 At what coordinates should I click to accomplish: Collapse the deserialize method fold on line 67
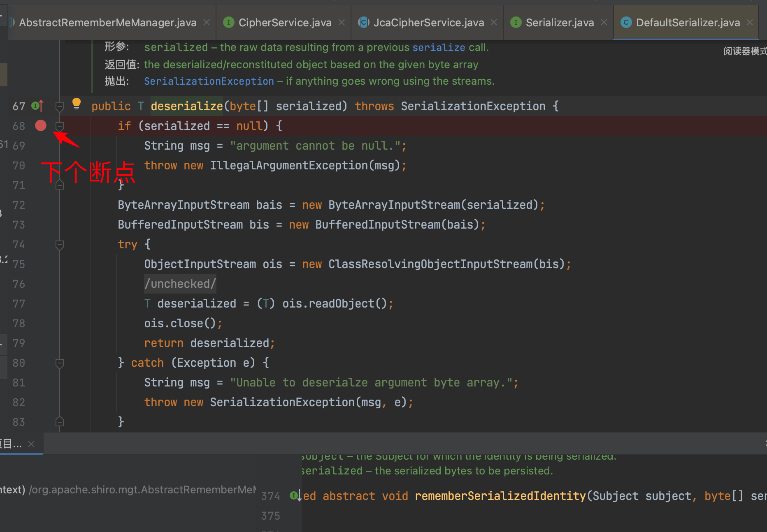[60, 107]
